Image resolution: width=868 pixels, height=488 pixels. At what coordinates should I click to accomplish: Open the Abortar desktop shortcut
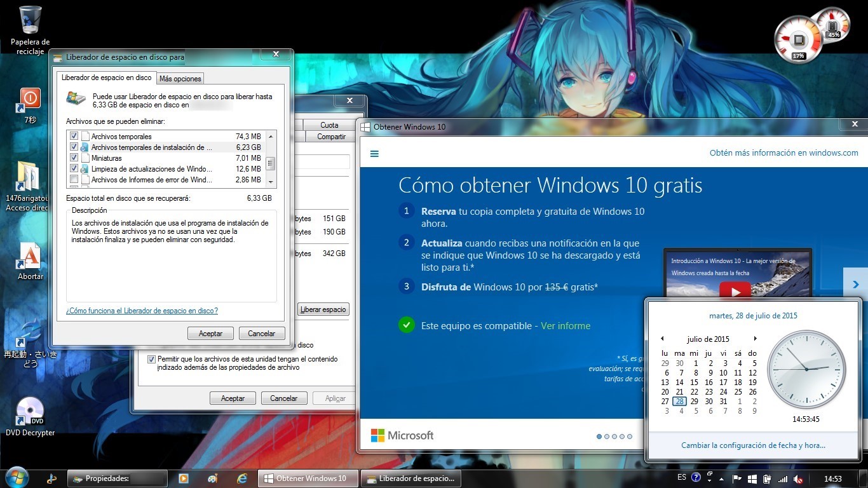(x=30, y=261)
